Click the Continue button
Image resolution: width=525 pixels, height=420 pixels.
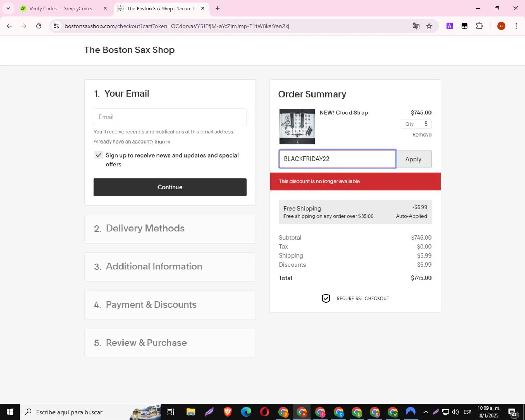[x=170, y=187]
